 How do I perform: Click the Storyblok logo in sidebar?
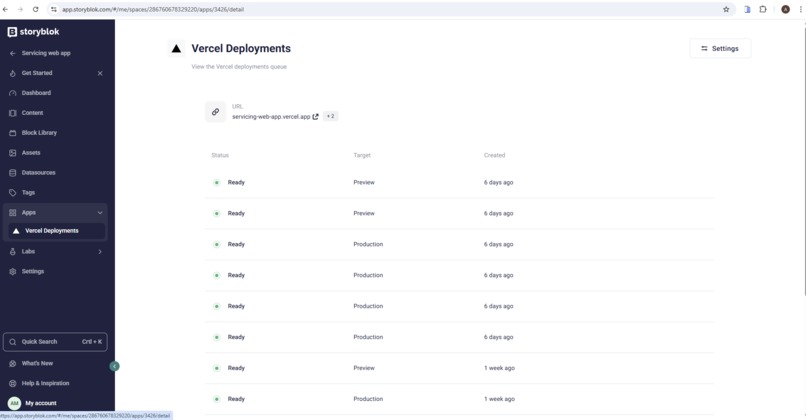33,32
